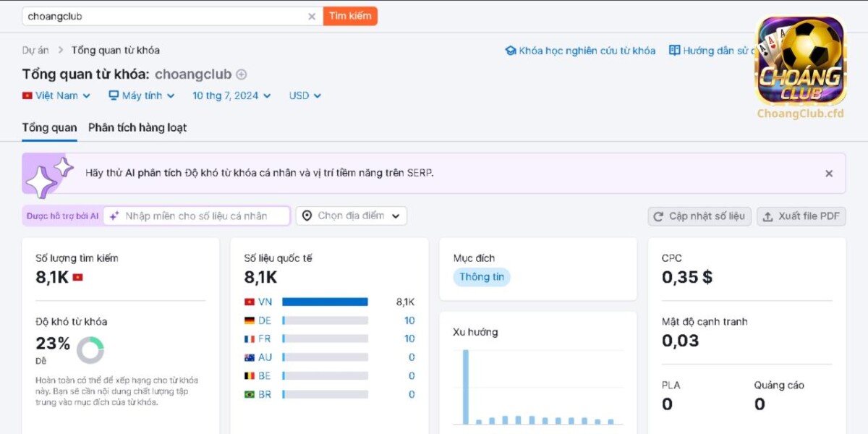The height and width of the screenshot is (434, 868).
Task: Clear the search field using the X icon
Action: (312, 15)
